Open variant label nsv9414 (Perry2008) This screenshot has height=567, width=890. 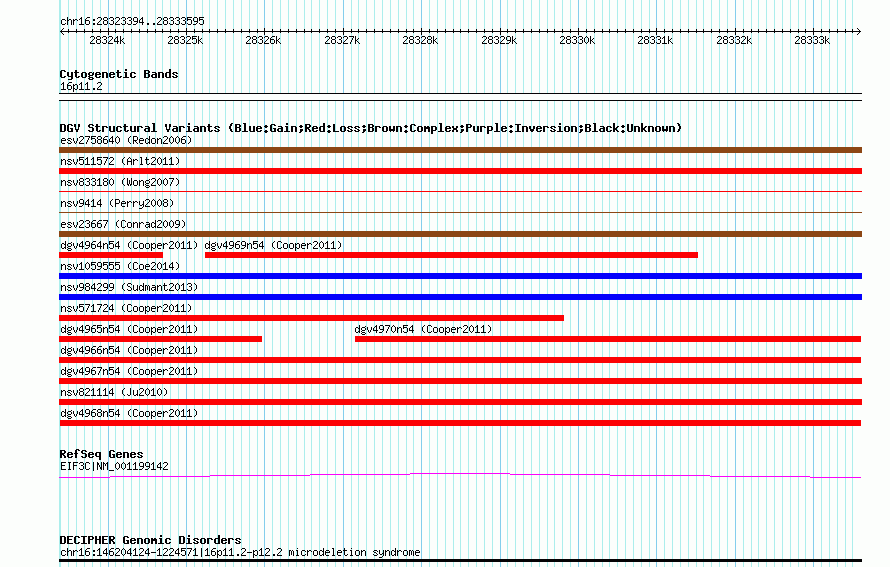click(117, 203)
